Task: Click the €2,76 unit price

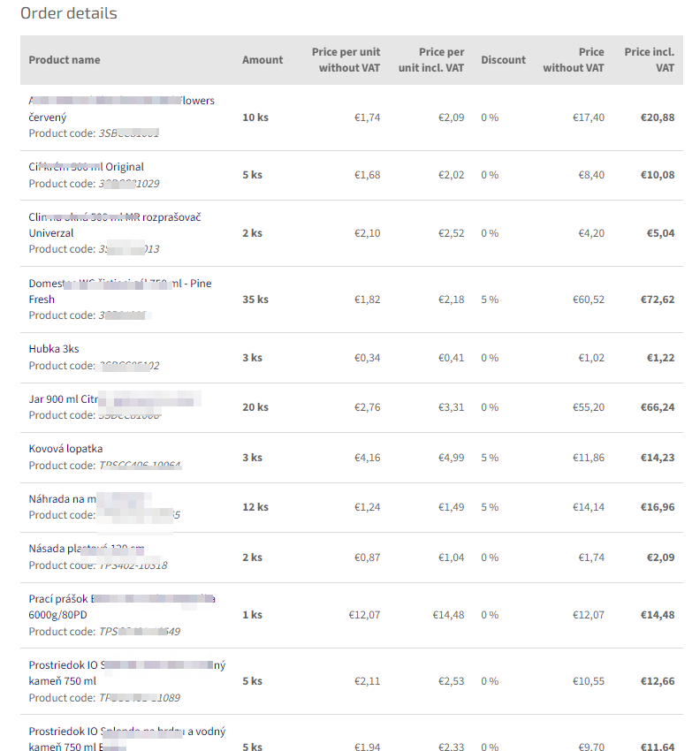Action: 367,407
